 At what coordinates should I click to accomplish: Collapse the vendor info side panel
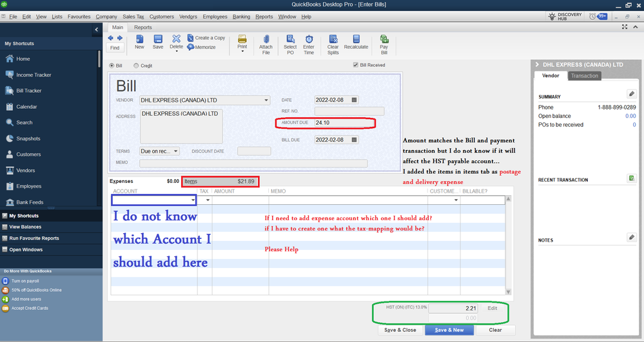[537, 64]
